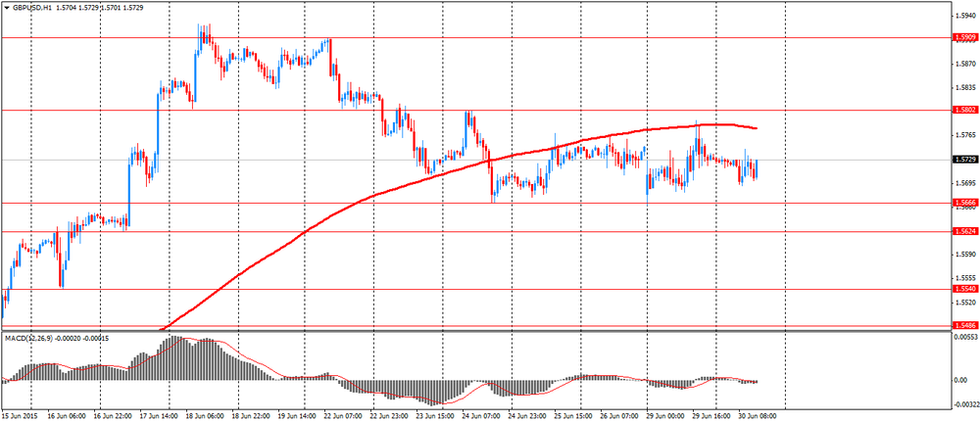
Task: Open the triangle dropdown beside GBPUSD,H1
Action: (6, 5)
